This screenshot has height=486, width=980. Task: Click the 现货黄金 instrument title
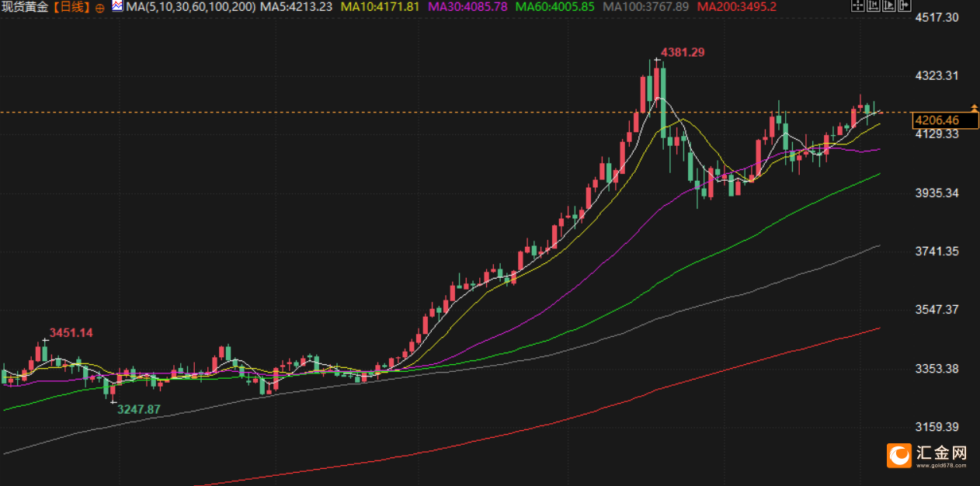pos(26,7)
